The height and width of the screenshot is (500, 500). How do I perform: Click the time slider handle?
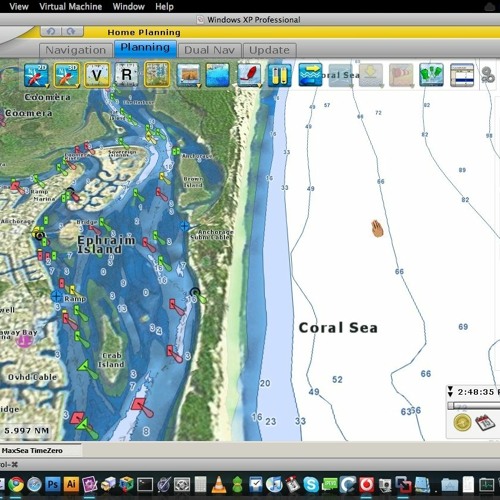point(451,405)
